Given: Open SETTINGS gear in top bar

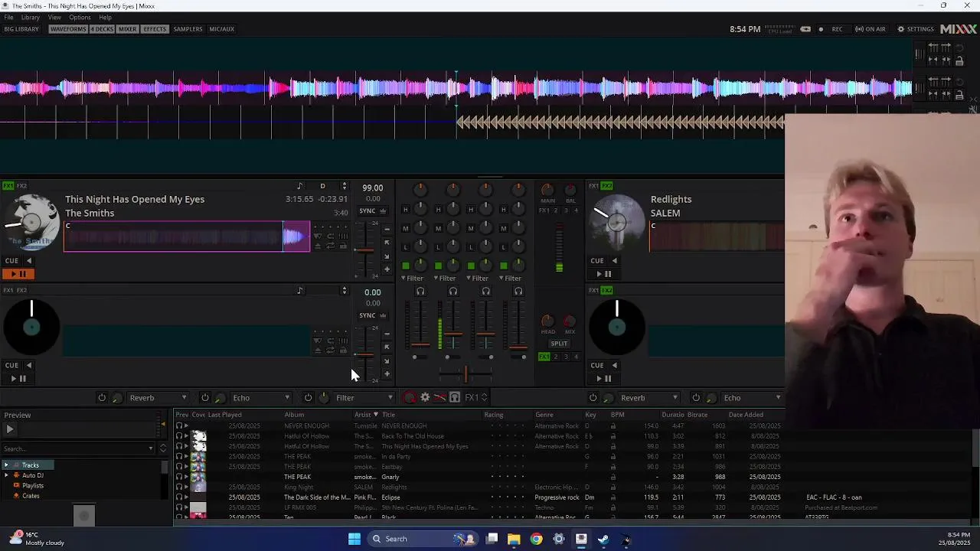Looking at the screenshot, I should [x=916, y=29].
